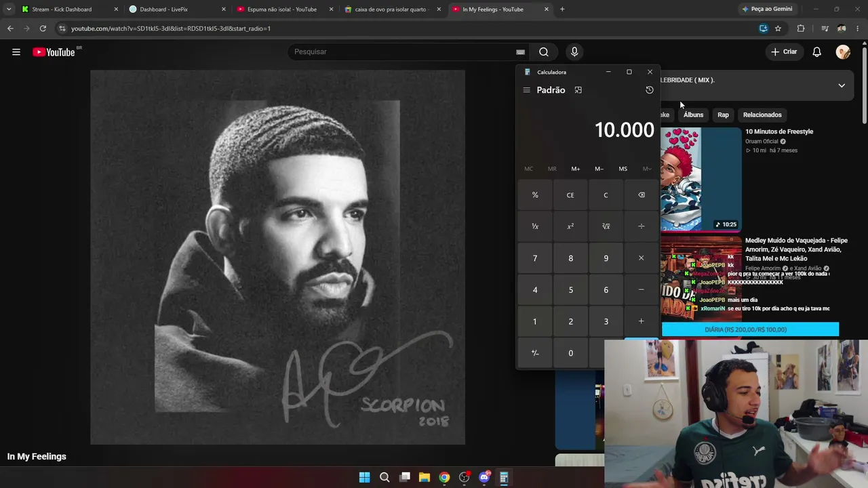Start voice search with the microphone icon
Viewport: 868px width, 488px height.
coord(574,52)
